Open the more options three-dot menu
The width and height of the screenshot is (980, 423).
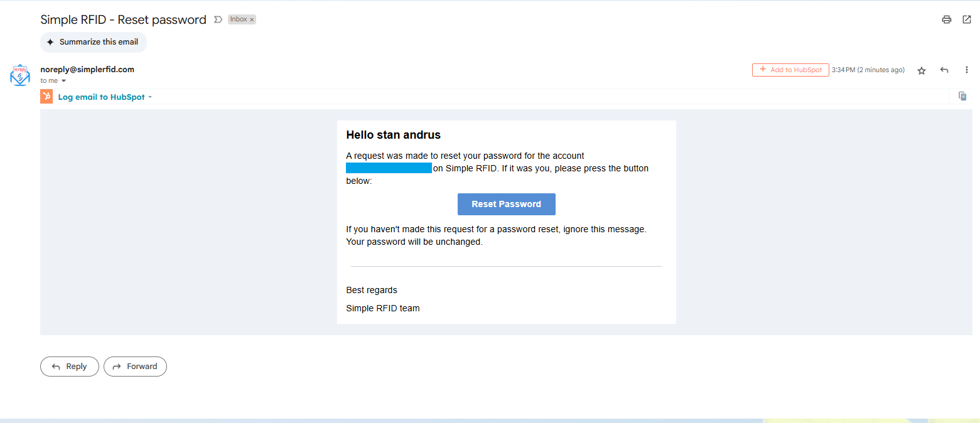tap(967, 70)
